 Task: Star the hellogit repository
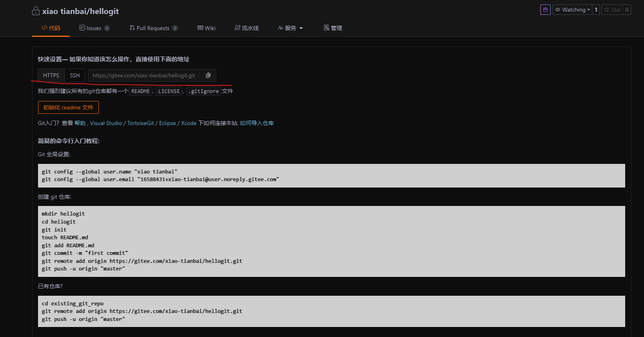[613, 10]
